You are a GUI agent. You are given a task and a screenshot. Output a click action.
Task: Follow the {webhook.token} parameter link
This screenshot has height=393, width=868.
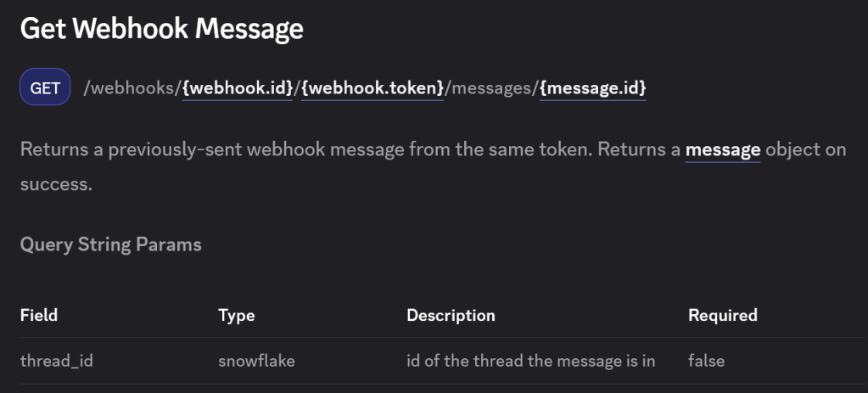click(x=372, y=87)
